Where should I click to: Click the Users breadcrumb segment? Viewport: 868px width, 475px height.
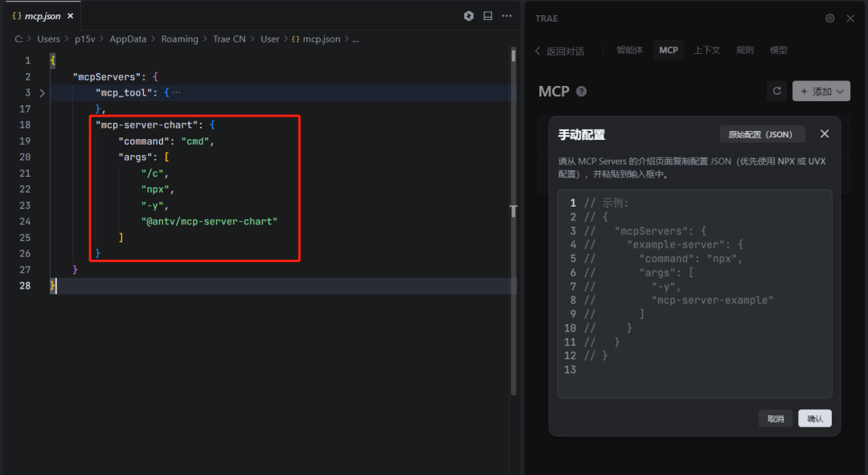point(49,39)
